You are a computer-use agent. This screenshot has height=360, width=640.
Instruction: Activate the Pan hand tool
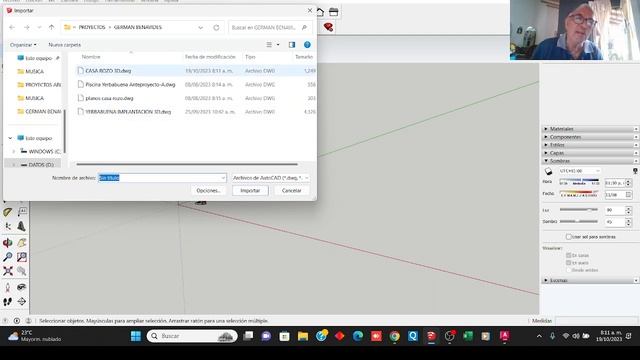(22, 242)
